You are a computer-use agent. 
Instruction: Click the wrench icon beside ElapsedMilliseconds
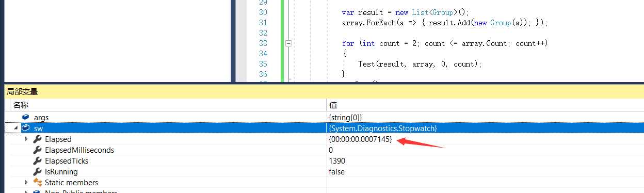38,150
